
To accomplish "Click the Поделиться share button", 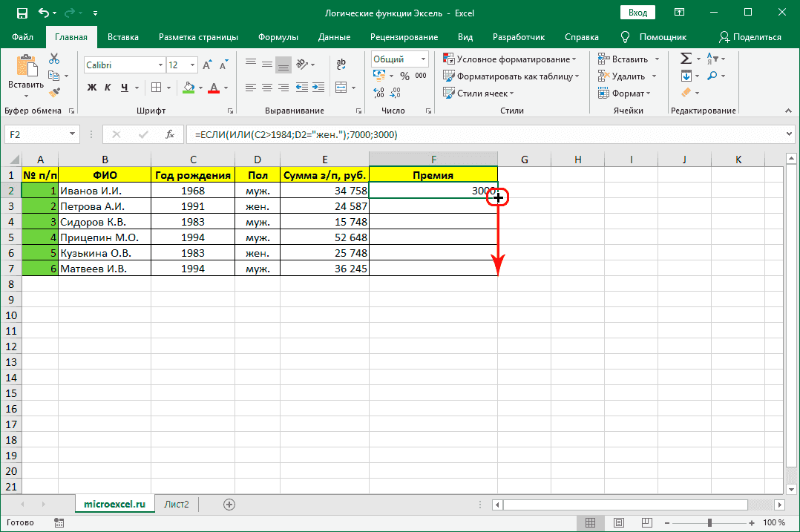I will [750, 37].
